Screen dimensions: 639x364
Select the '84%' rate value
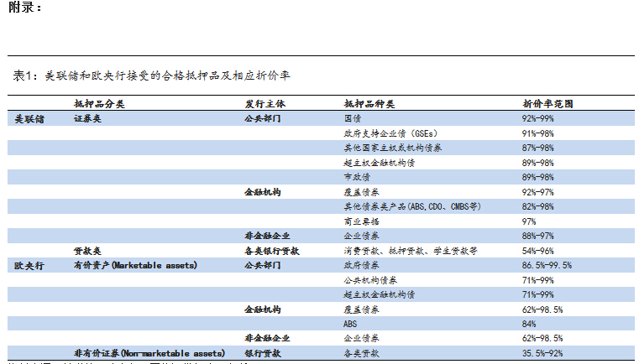[x=529, y=324]
